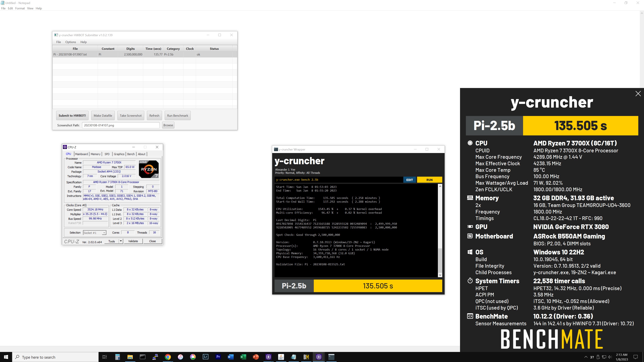Switch to the Mainboard tab in CPU-Z
Viewport: 644px width, 362px height.
[82, 154]
